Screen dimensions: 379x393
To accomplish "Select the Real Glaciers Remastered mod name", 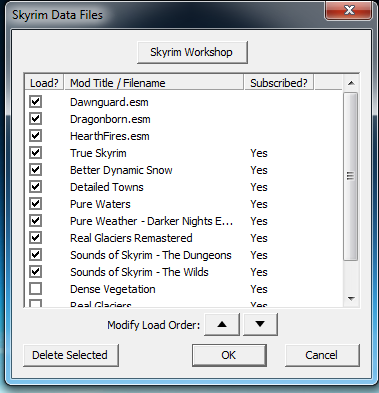I will (x=131, y=238).
